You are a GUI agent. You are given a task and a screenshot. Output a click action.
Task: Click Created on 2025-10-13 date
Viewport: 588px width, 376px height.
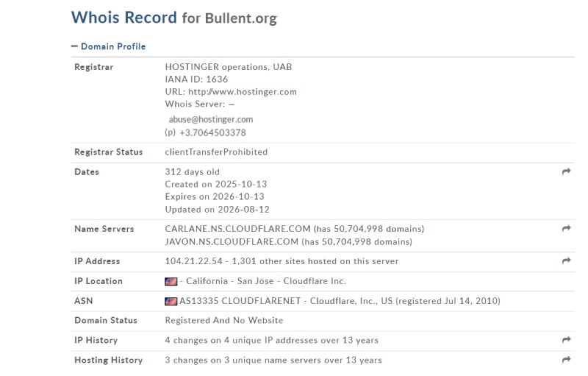215,184
